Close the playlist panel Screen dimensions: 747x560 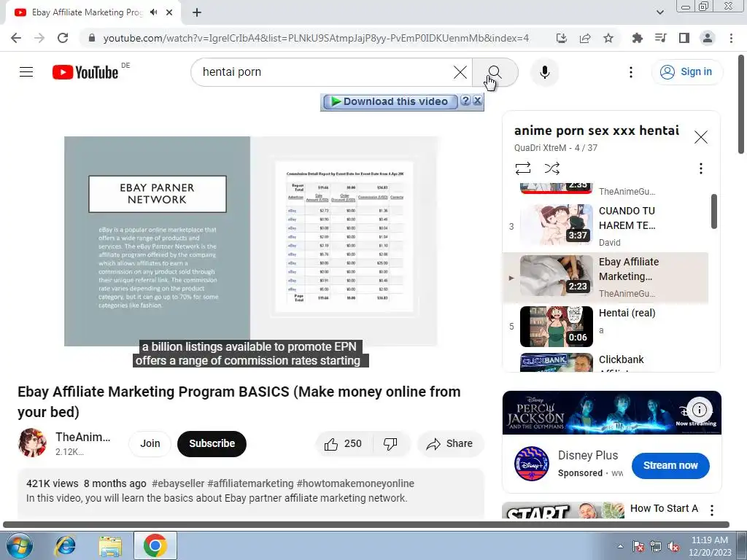pyautogui.click(x=700, y=137)
